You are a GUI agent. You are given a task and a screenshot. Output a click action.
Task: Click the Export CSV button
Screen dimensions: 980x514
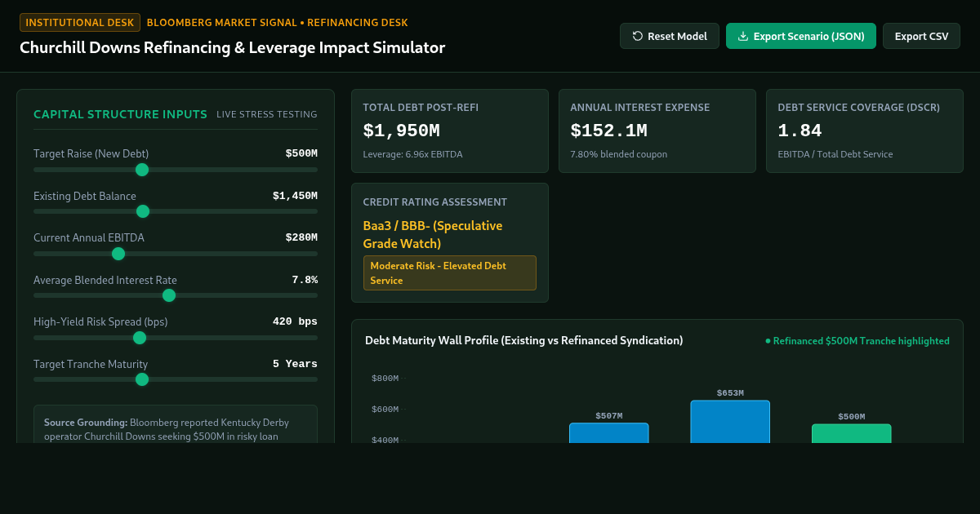pyautogui.click(x=921, y=36)
